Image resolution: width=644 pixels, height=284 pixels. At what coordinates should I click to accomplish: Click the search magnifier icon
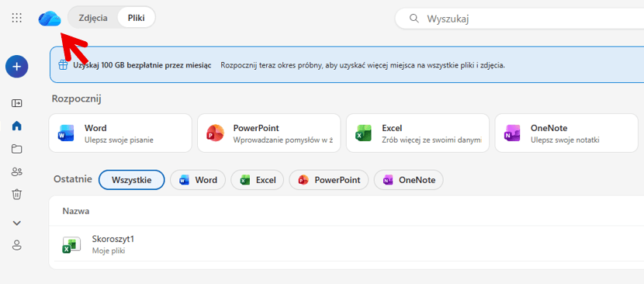pyautogui.click(x=414, y=19)
